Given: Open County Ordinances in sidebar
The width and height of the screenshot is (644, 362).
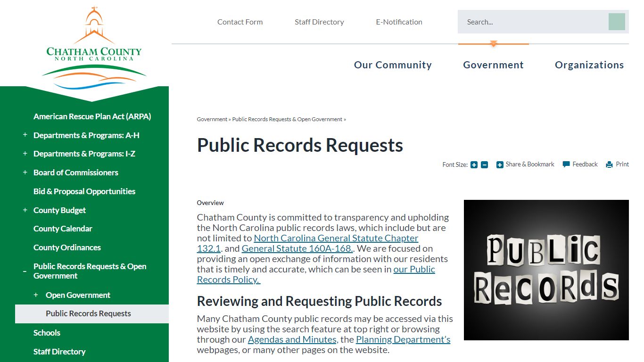Looking at the screenshot, I should [67, 247].
